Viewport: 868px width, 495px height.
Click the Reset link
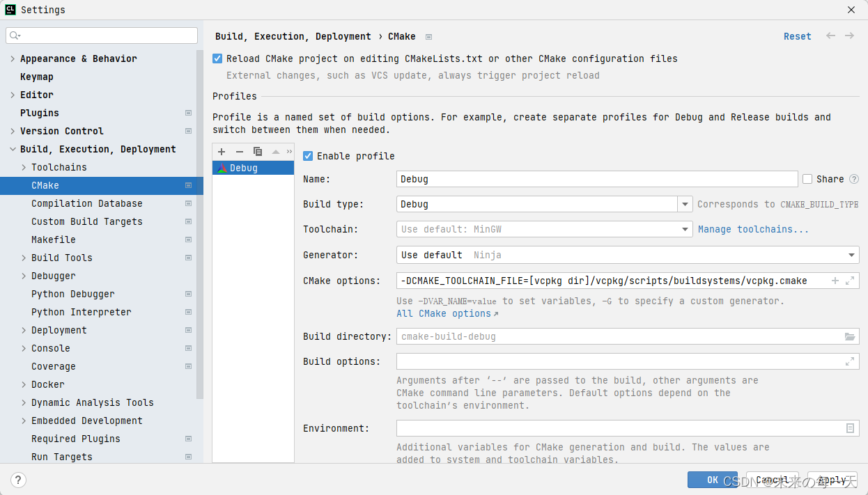coord(798,36)
